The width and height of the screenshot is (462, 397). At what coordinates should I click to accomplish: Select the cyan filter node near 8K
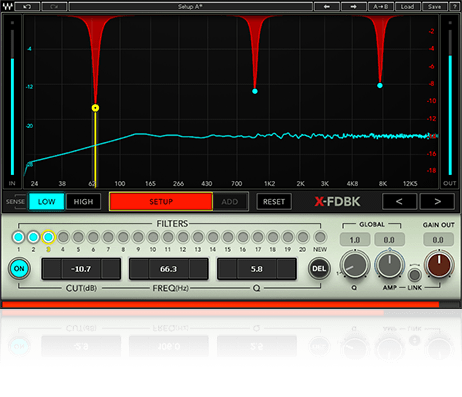tap(380, 85)
